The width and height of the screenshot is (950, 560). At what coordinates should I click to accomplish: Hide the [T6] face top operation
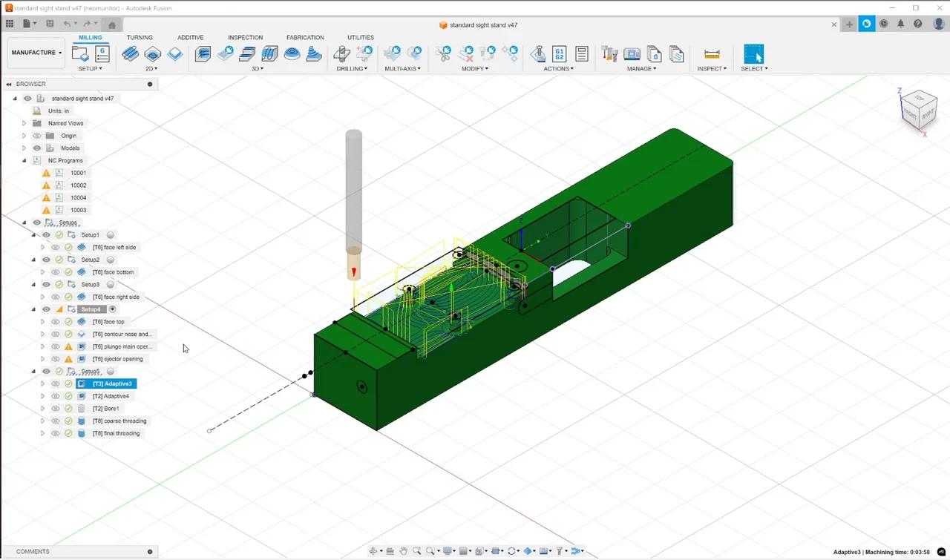[x=56, y=321]
